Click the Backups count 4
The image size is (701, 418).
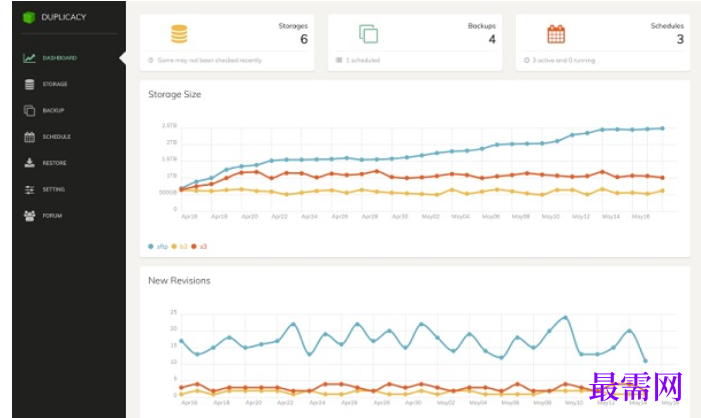pyautogui.click(x=492, y=39)
